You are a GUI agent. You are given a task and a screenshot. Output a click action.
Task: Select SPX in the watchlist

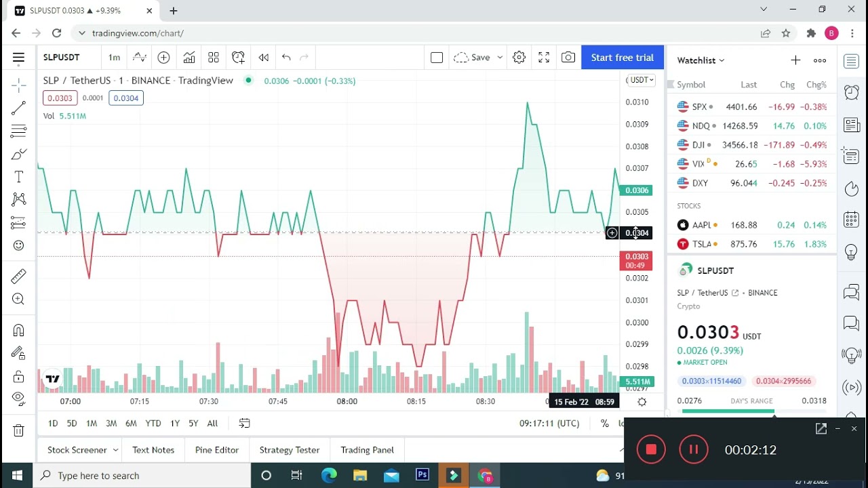pos(752,107)
